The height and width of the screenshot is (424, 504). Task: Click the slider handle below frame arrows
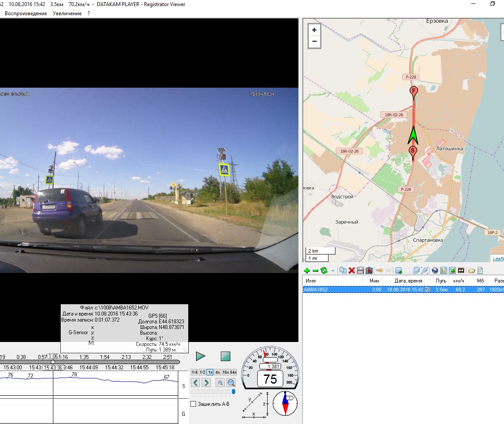pyautogui.click(x=233, y=391)
